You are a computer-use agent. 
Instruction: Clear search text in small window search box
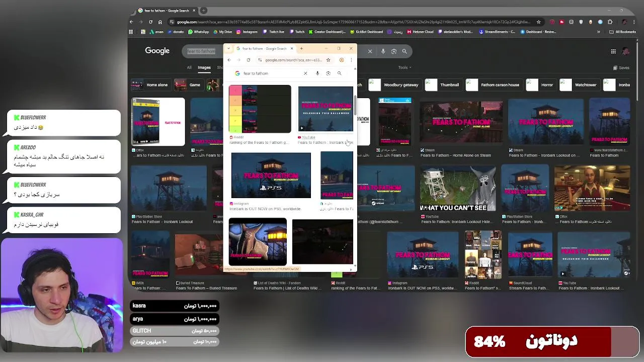(x=305, y=73)
